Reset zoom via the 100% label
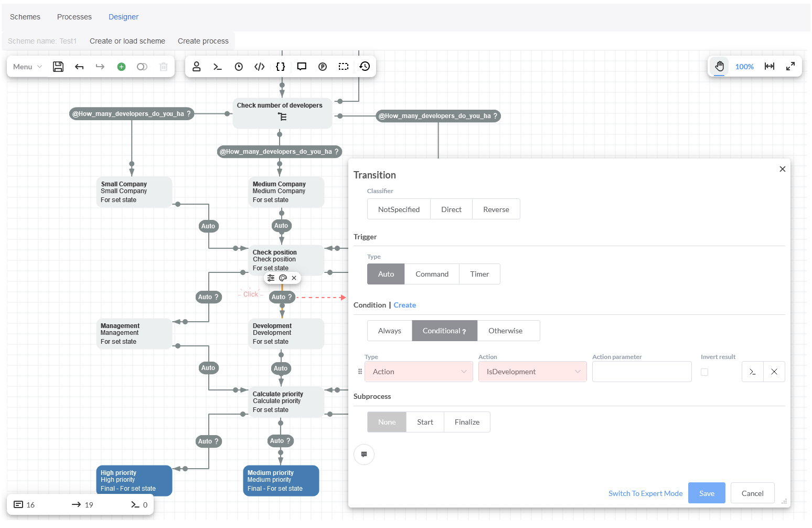This screenshot has width=812, height=528. [x=744, y=67]
